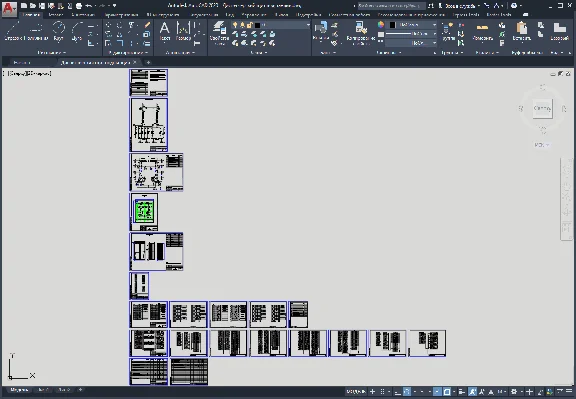This screenshot has height=399, width=576.
Task: Switch to the Express Tools ribbon tab
Action: point(499,15)
